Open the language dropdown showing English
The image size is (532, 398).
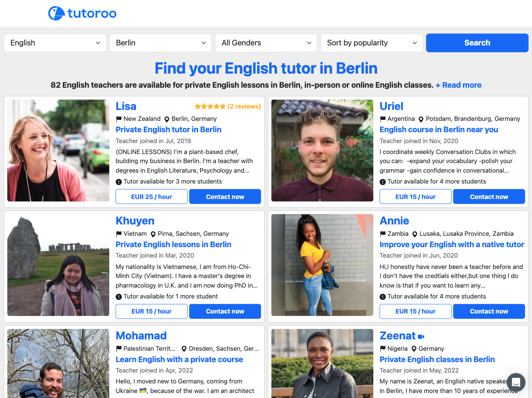(x=55, y=43)
